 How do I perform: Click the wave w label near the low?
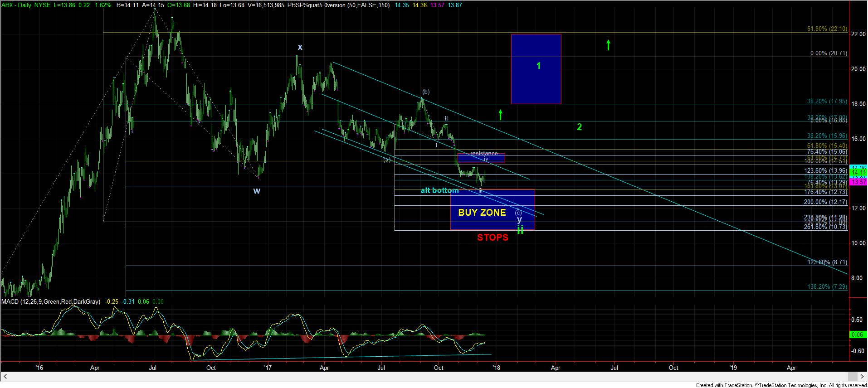(x=257, y=191)
